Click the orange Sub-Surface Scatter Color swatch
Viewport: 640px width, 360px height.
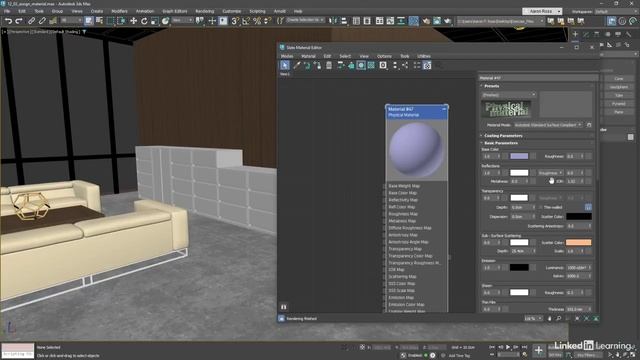click(x=578, y=242)
